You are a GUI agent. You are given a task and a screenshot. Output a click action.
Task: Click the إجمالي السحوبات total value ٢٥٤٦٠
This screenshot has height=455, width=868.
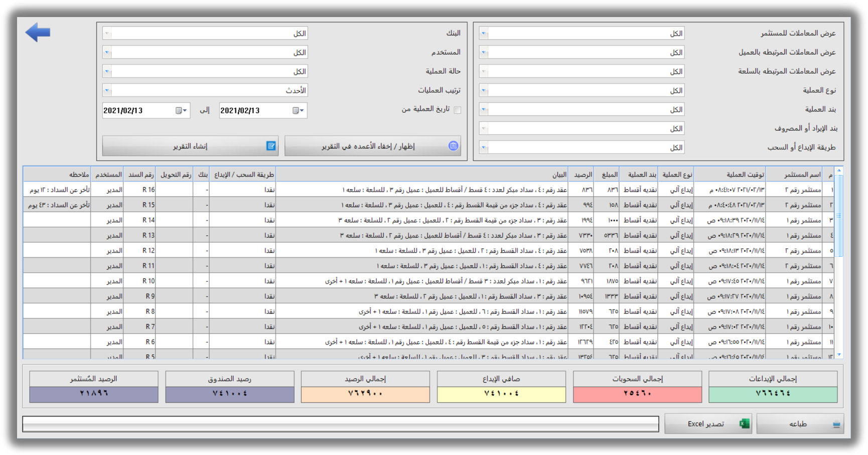637,394
